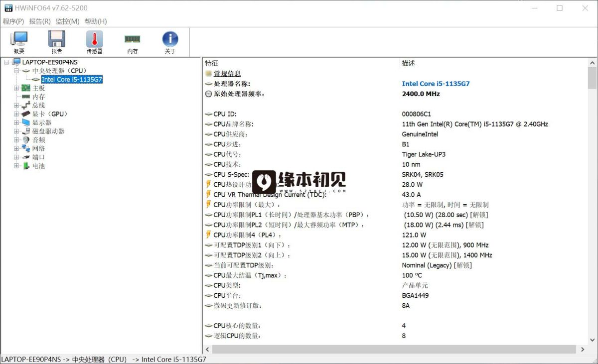The height and width of the screenshot is (364, 598).
Task: Click the LAPTOP-EE90P4NS computer icon
Action: pyautogui.click(x=16, y=62)
